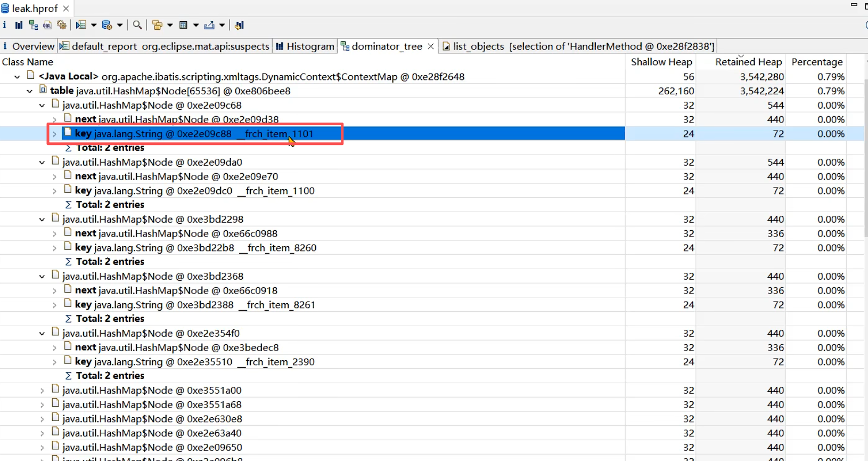Open the Histogram toolbar icon
This screenshot has height=461, width=868.
tap(19, 25)
